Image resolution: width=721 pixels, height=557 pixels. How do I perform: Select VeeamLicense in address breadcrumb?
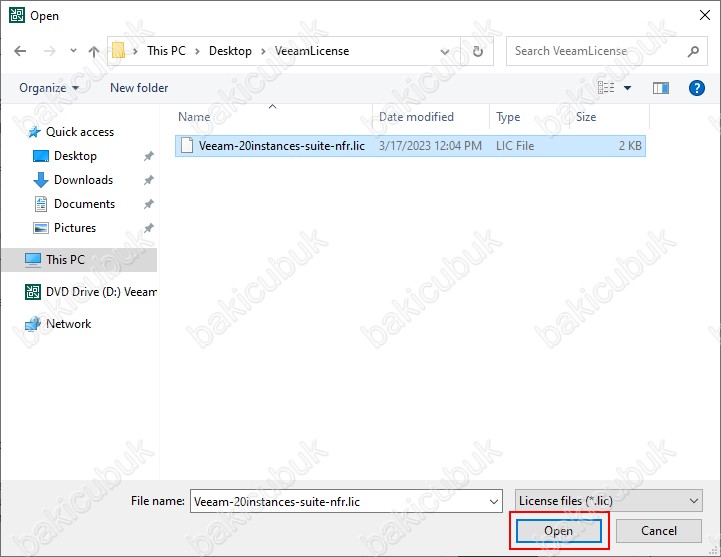312,51
